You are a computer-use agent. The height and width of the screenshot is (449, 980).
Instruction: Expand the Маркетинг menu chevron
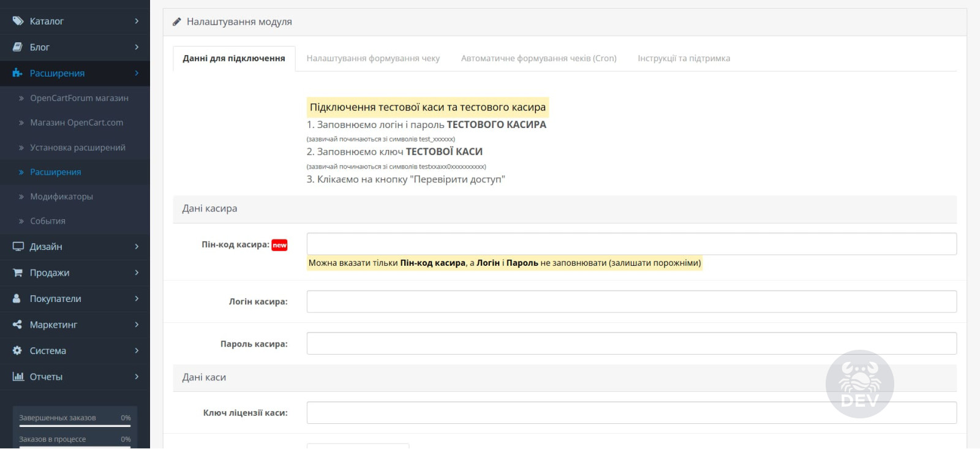coord(137,325)
